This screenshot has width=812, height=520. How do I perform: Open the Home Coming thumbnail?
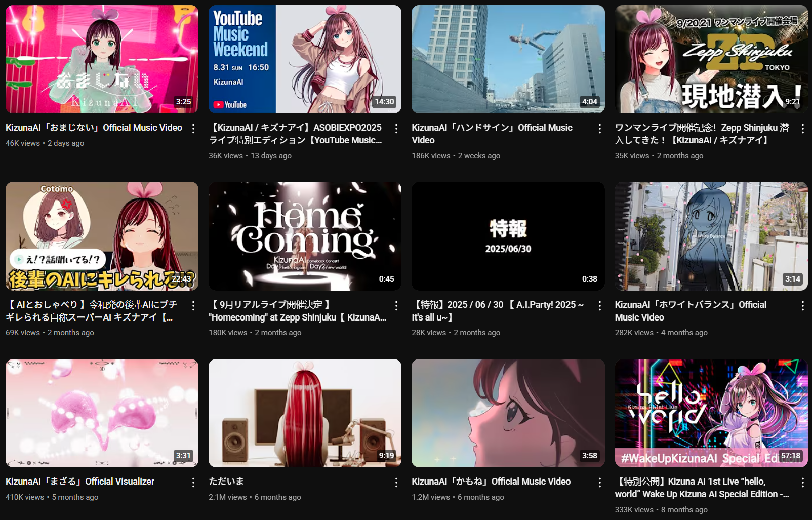[x=305, y=236]
